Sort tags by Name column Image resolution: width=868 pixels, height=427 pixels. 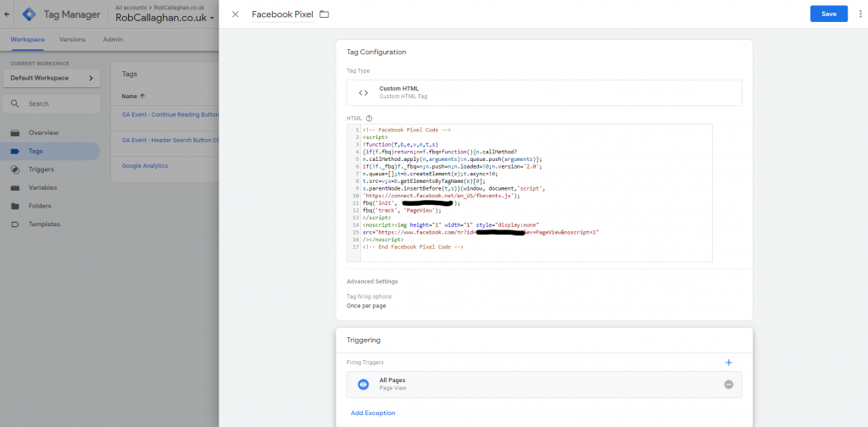pyautogui.click(x=133, y=97)
